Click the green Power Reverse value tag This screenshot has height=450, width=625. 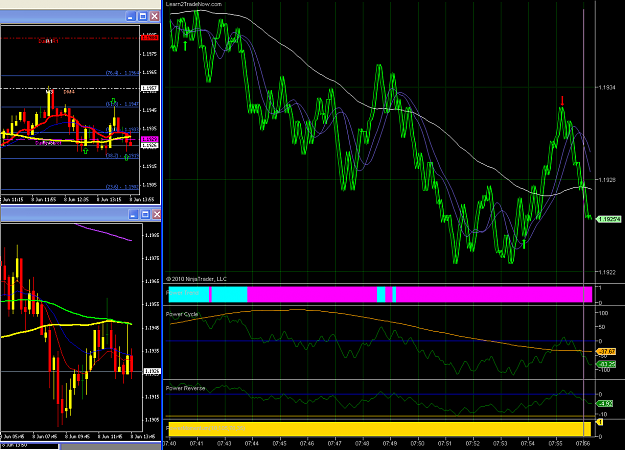(x=605, y=404)
